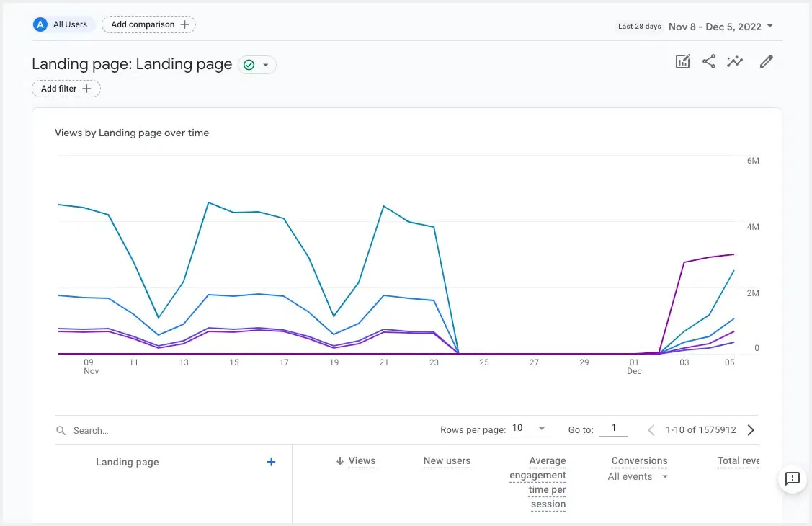Expand the Rows per page dropdown
Image resolution: width=812 pixels, height=526 pixels.
click(x=530, y=428)
